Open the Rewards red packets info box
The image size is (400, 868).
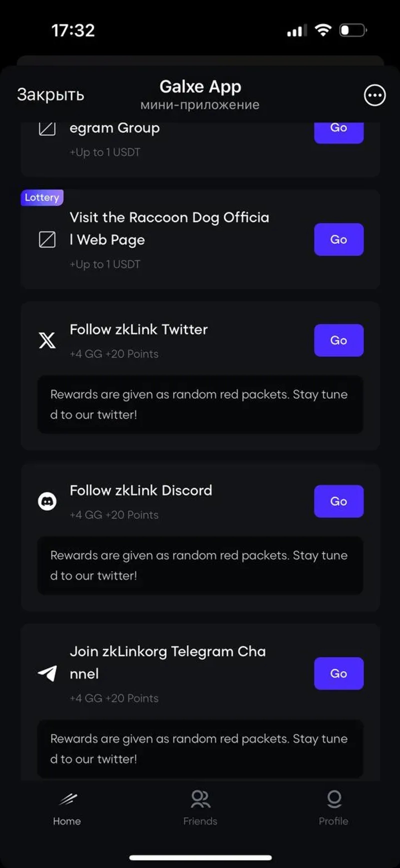click(x=200, y=404)
